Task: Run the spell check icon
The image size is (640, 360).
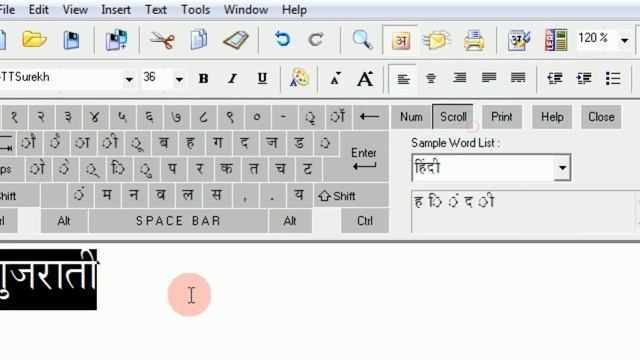Action: click(x=519, y=40)
